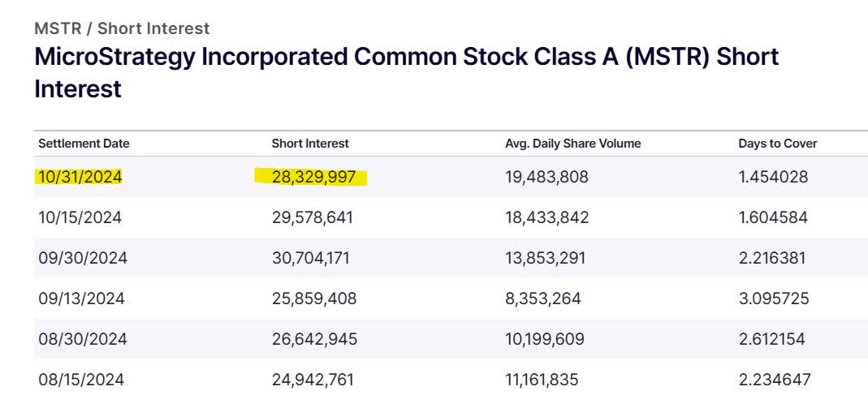Click the Short Interest column header
The image size is (868, 395).
310,144
